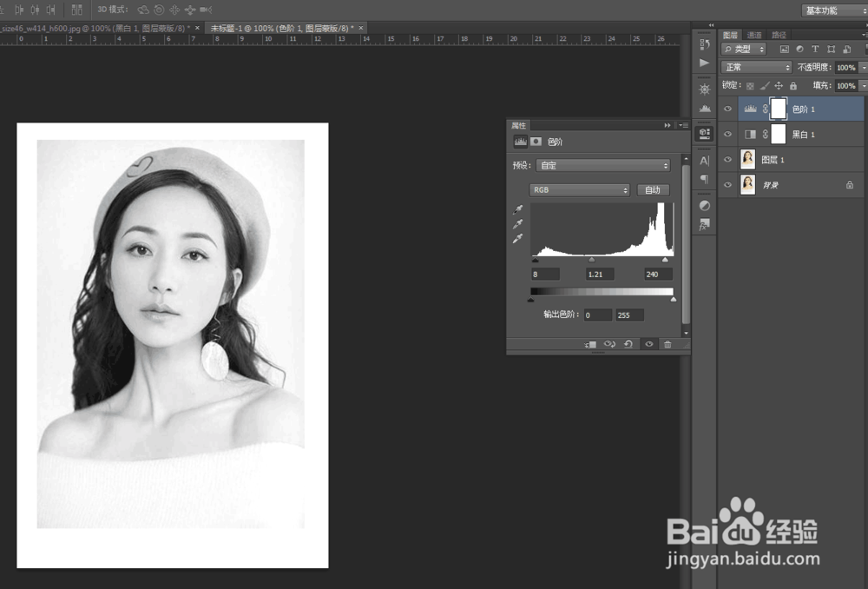868x589 pixels.
Task: Click distribute left edges icon in options bar
Action: (x=19, y=10)
